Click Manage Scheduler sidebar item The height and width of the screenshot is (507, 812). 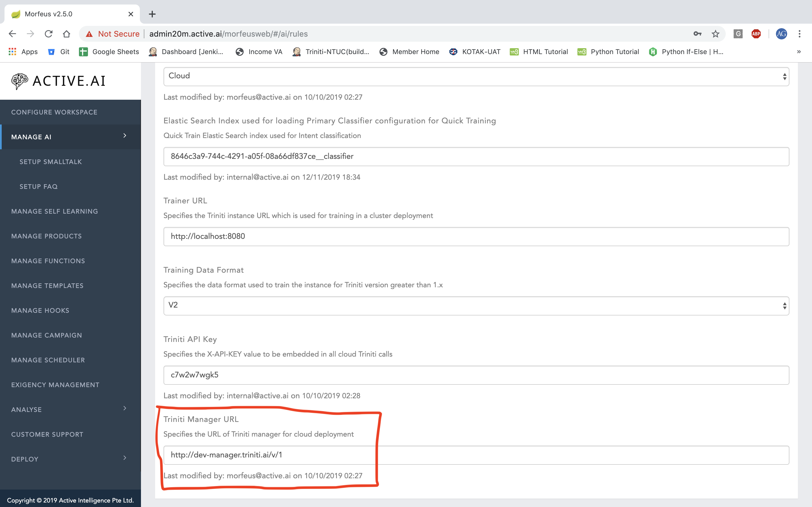point(47,359)
